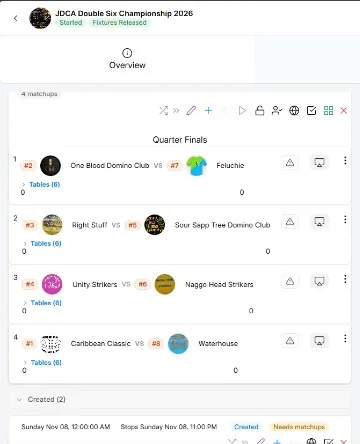
Task: Click the globe publish icon
Action: tap(294, 110)
